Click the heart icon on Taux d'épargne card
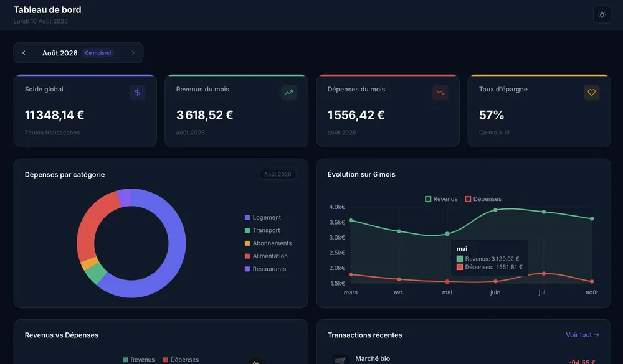Screen dimensions: 623x364 pos(592,93)
